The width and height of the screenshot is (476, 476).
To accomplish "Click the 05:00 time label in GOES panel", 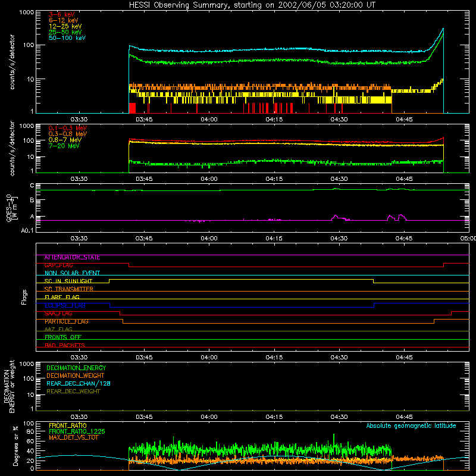I will pos(468,239).
